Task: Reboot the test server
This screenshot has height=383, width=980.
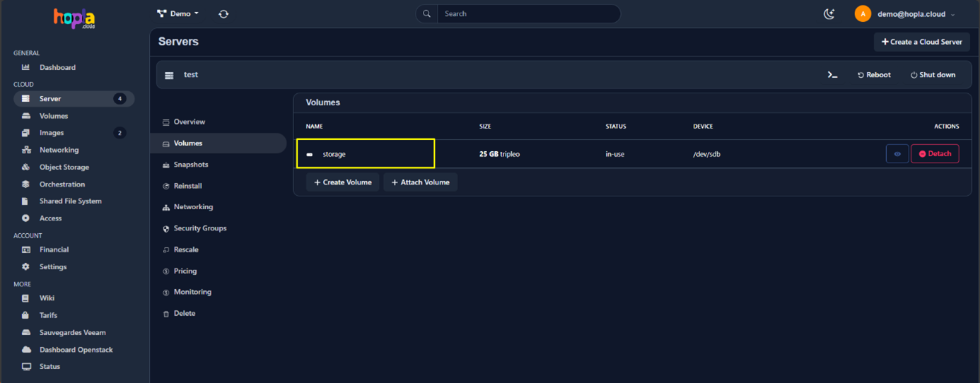Action: point(874,75)
